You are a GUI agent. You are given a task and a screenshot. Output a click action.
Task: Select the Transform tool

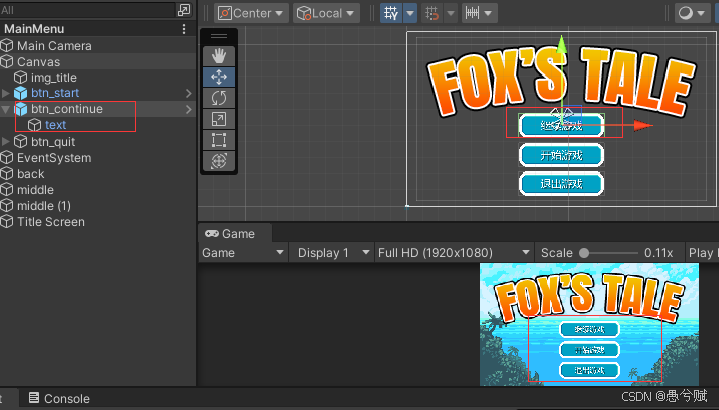pos(219,161)
